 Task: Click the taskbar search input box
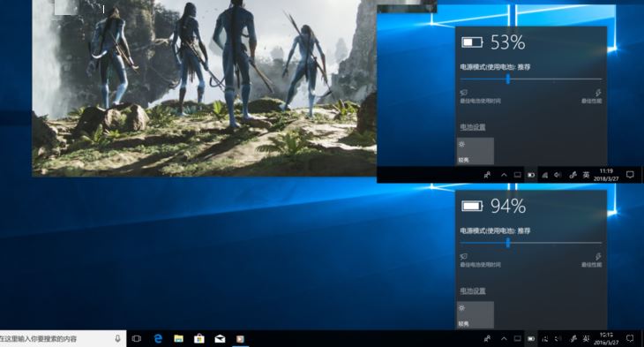click(63, 338)
